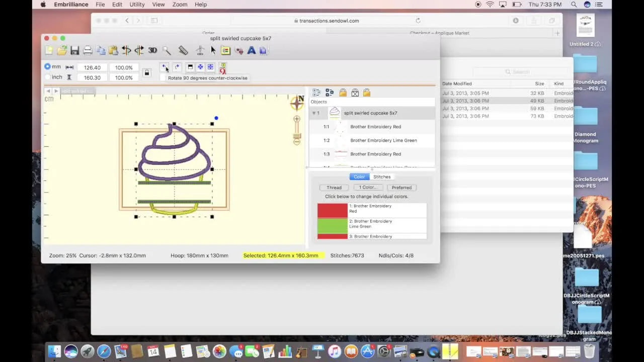Open the File menu
This screenshot has width=644, height=362.
pos(100,5)
